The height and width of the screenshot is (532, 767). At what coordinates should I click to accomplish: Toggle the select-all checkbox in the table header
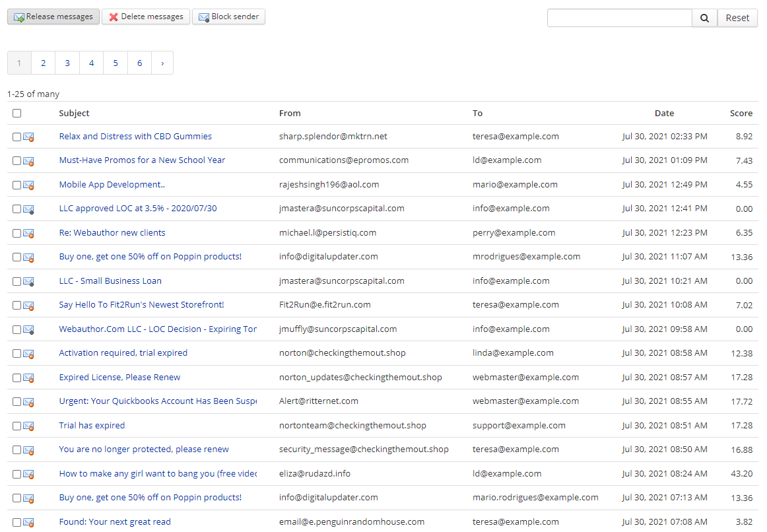click(17, 114)
